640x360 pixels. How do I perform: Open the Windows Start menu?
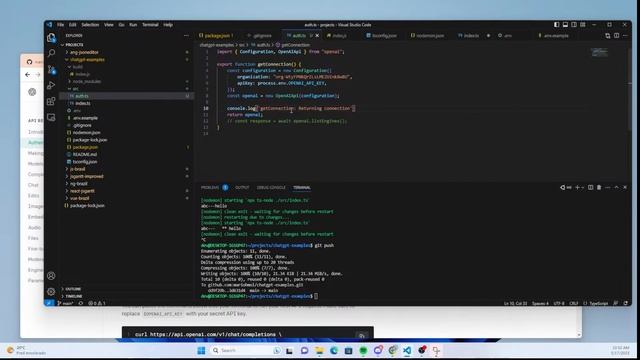click(x=201, y=350)
